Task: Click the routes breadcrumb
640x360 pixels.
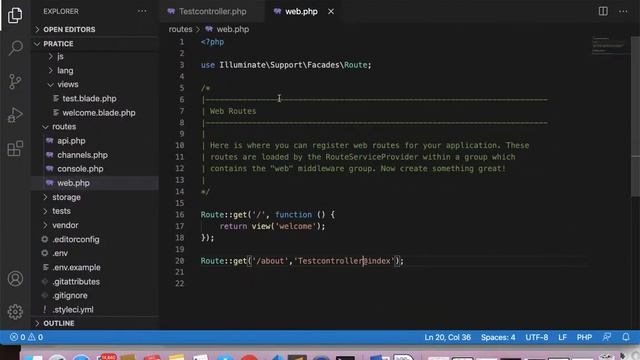Action: [x=180, y=29]
